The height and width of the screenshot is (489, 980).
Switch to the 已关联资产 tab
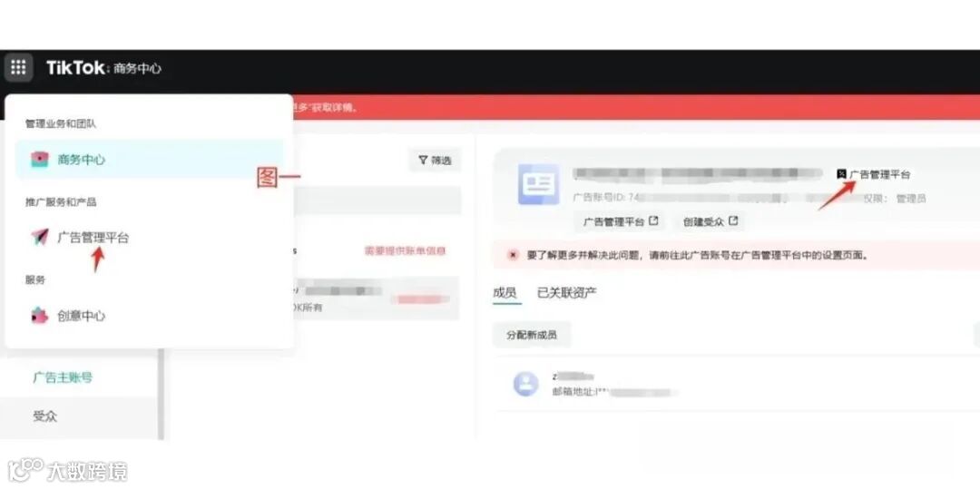coord(567,292)
